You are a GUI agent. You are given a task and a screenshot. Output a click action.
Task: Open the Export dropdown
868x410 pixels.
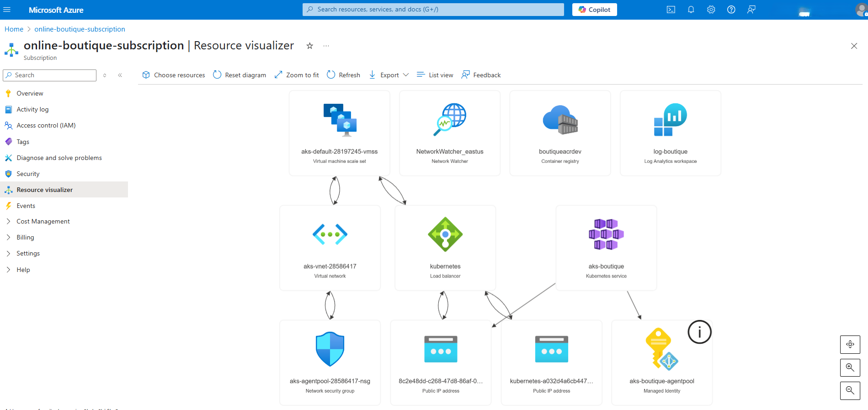click(x=389, y=75)
